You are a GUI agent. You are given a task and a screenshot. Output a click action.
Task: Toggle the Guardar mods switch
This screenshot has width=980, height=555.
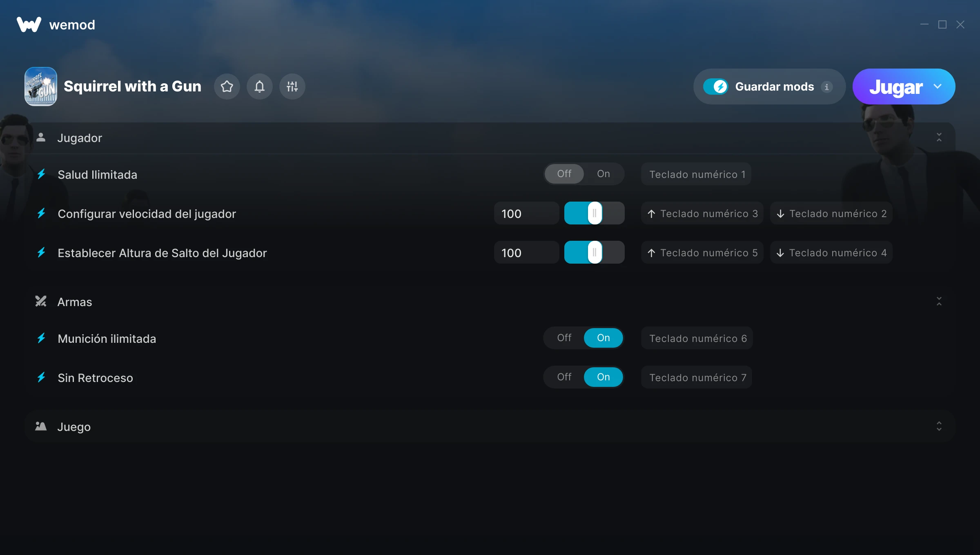tap(715, 87)
